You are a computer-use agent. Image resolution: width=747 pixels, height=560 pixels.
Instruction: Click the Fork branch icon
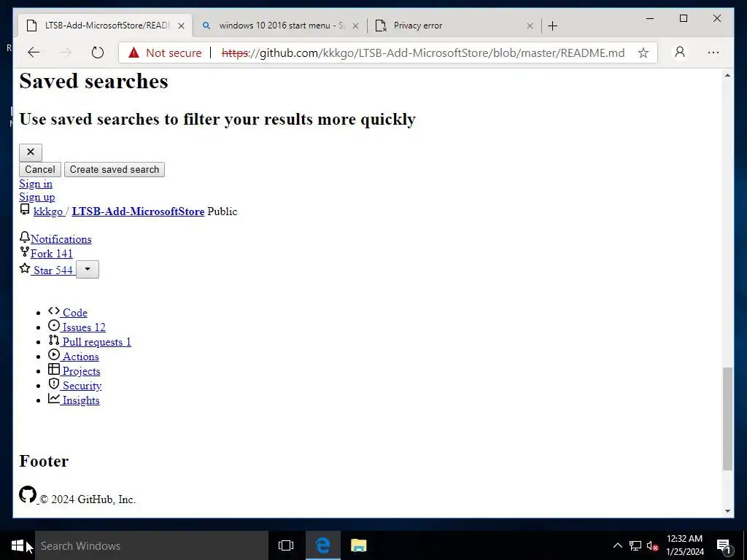[x=25, y=252]
